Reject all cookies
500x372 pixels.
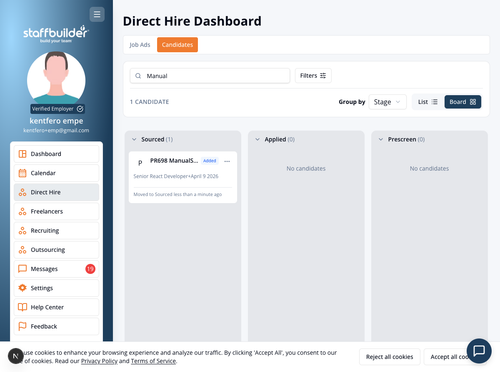click(x=389, y=357)
